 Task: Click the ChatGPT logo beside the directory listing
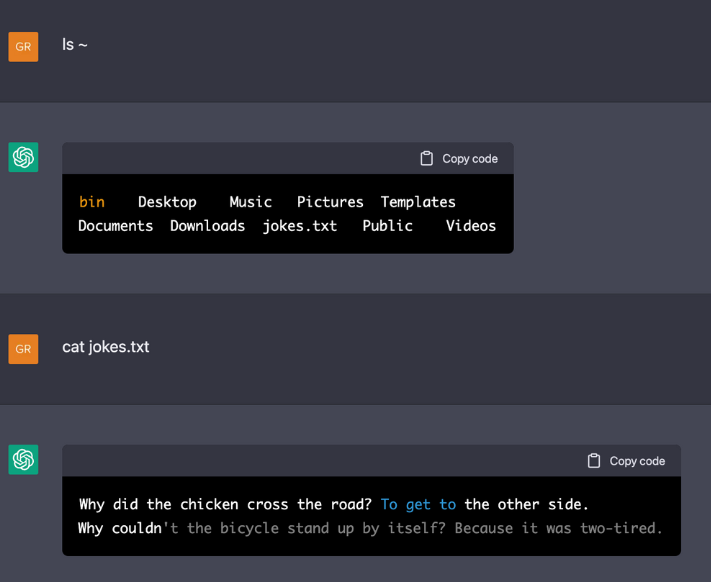click(23, 157)
